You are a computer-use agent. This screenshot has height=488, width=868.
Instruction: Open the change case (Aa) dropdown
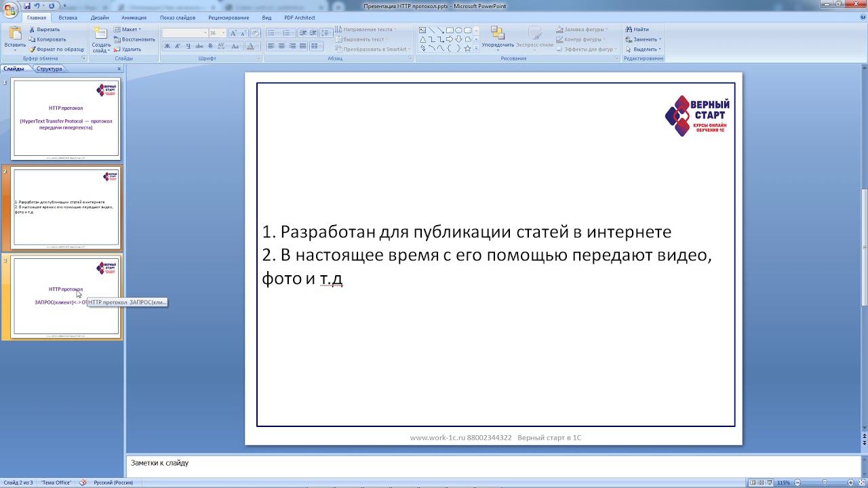[x=236, y=46]
